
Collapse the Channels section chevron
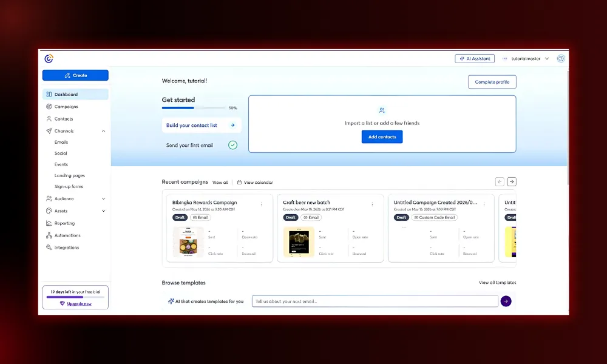pyautogui.click(x=103, y=131)
